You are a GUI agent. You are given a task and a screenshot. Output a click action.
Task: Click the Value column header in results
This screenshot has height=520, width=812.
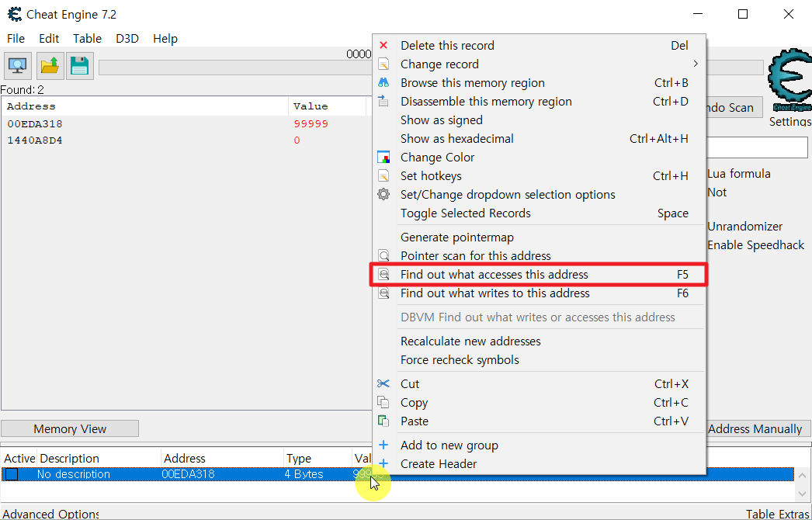point(328,106)
